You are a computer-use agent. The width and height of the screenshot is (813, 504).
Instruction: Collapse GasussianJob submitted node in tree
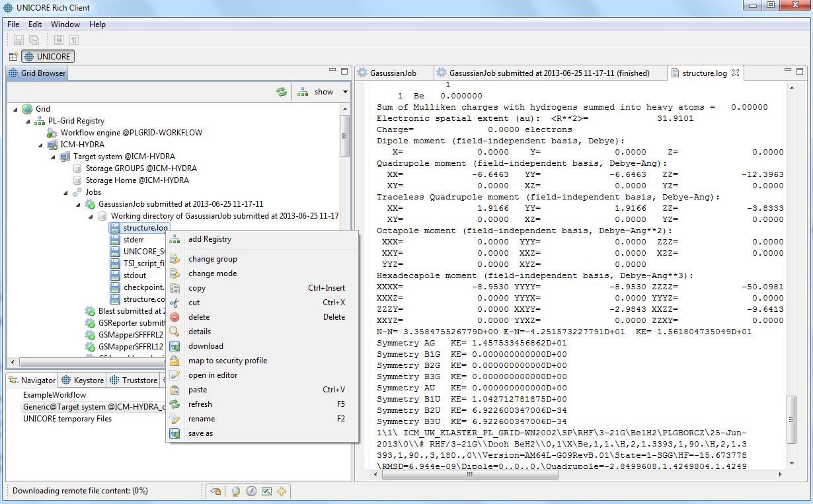pos(78,204)
